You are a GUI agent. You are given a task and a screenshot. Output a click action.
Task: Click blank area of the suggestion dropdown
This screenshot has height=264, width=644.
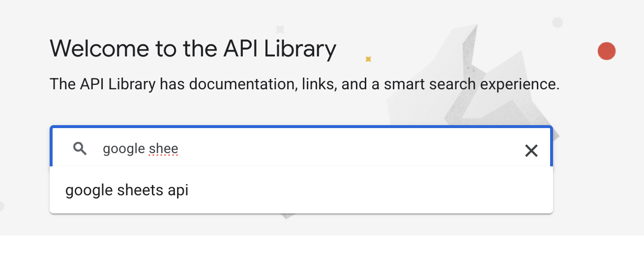[x=369, y=190]
